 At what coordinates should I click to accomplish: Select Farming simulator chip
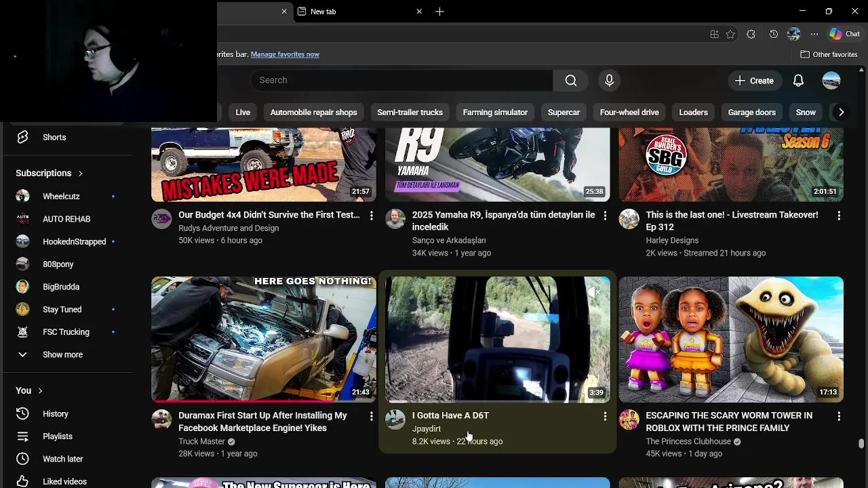[x=495, y=113]
